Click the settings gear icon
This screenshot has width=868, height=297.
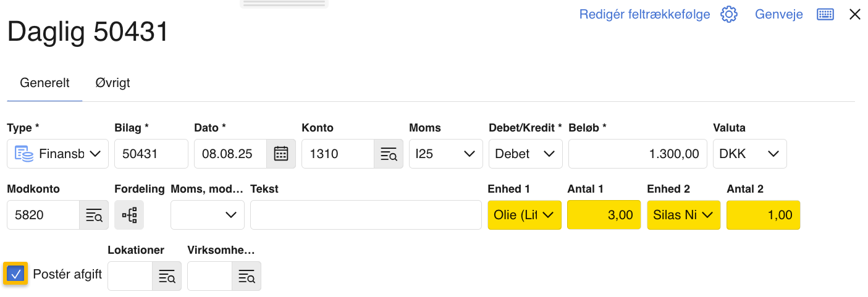point(729,14)
